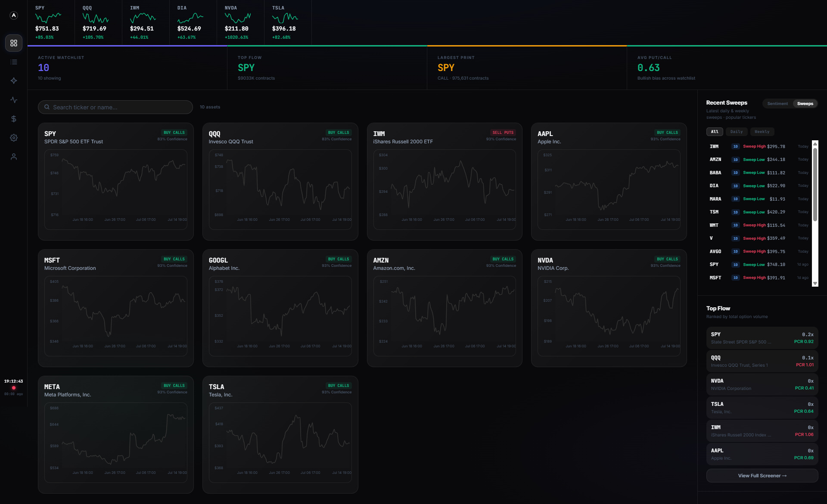This screenshot has width=827, height=504.
Task: Open the Apple Inc. card title
Action: (x=549, y=142)
